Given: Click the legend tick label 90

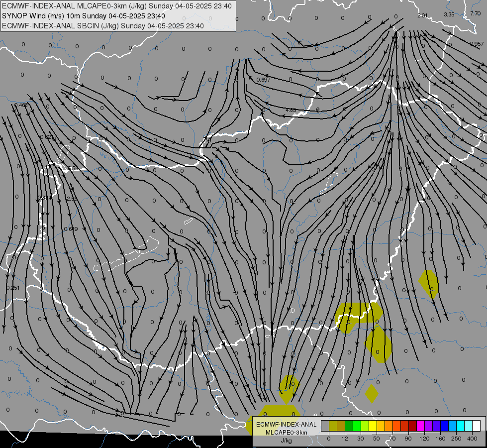Looking at the screenshot, I should click(408, 439).
